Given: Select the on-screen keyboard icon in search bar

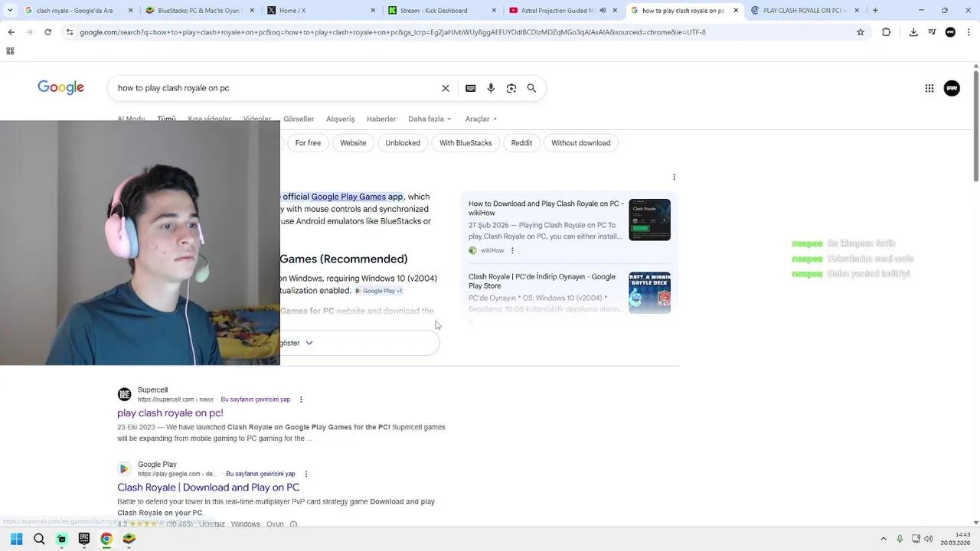Looking at the screenshot, I should [470, 88].
